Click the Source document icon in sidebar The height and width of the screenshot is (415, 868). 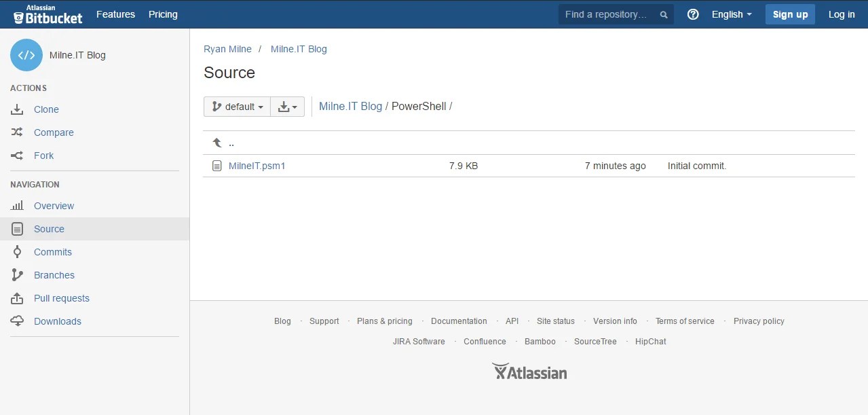click(x=18, y=229)
